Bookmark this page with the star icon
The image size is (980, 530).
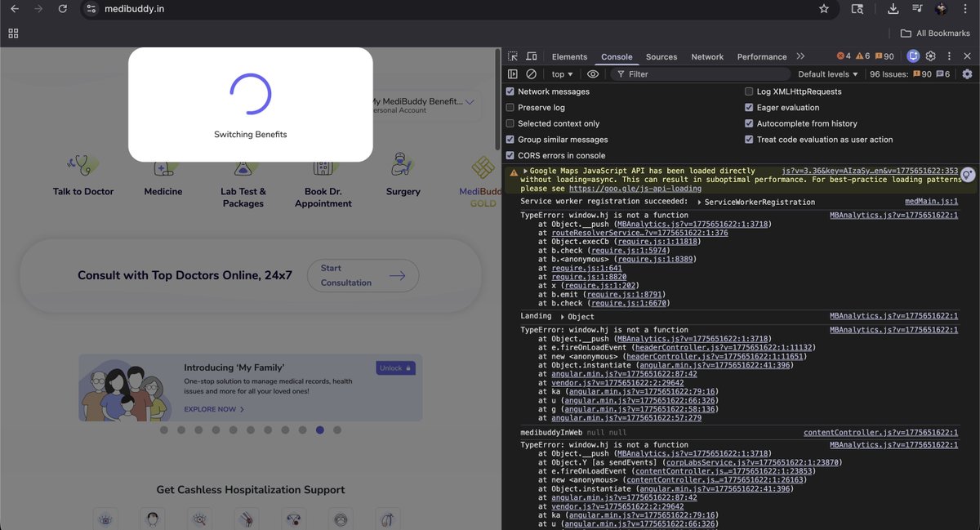tap(824, 8)
